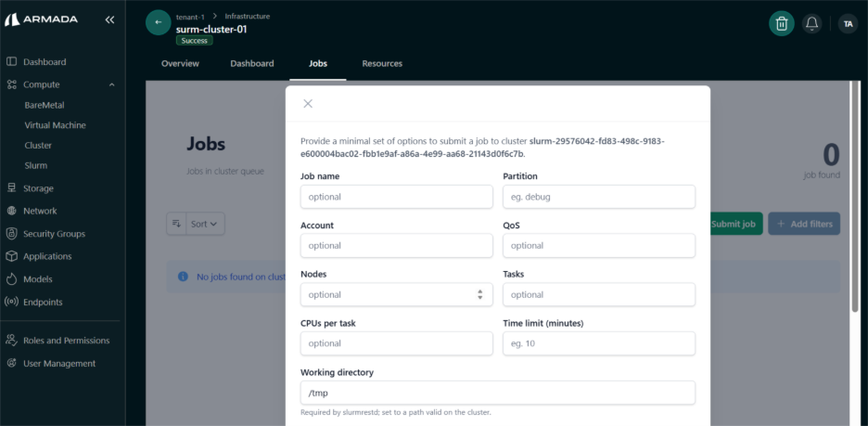This screenshot has width=868, height=426.
Task: Switch to the Overview tab
Action: (180, 63)
